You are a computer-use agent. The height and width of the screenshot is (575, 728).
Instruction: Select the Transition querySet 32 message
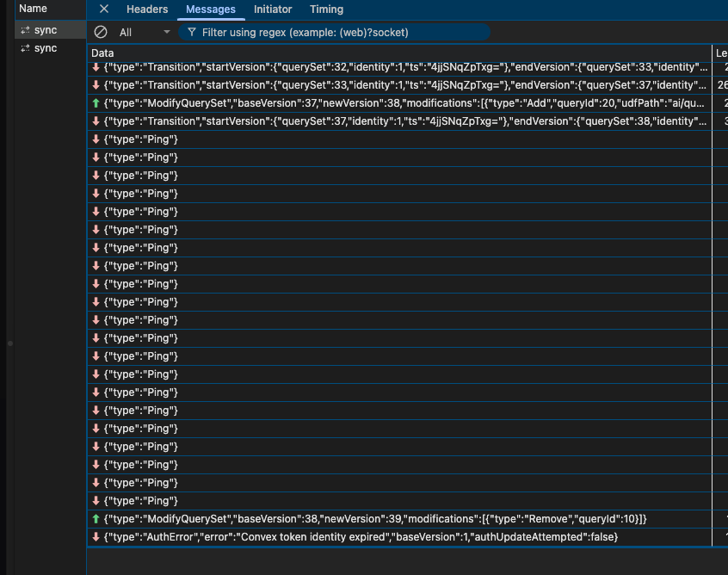(399, 67)
